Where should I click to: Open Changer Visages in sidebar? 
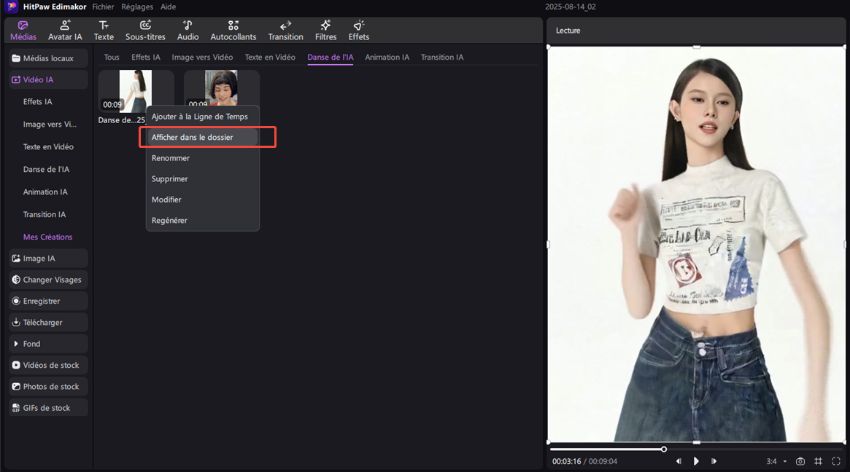pyautogui.click(x=48, y=280)
